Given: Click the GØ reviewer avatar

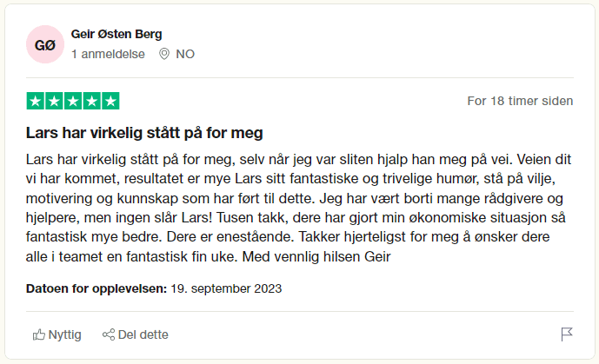Looking at the screenshot, I should coord(45,44).
